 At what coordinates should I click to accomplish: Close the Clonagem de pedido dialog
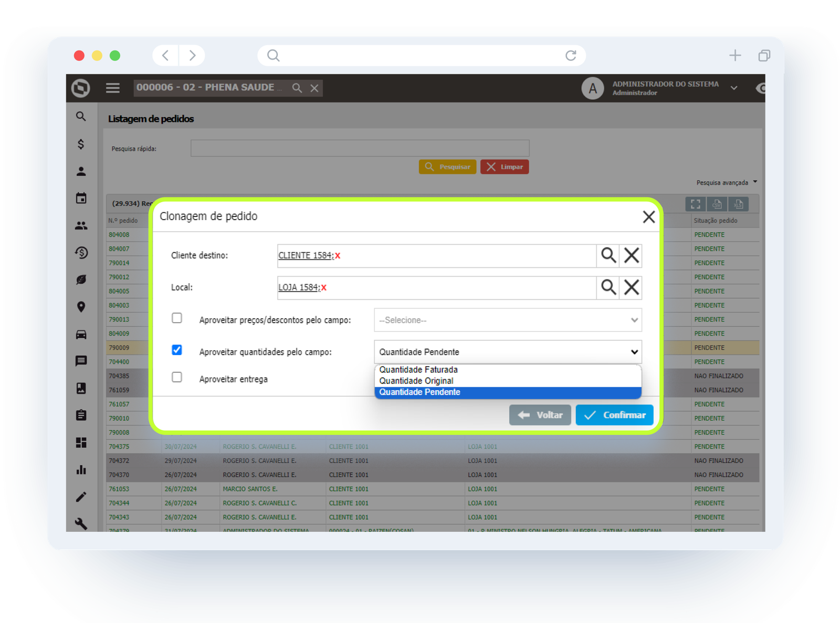[648, 217]
